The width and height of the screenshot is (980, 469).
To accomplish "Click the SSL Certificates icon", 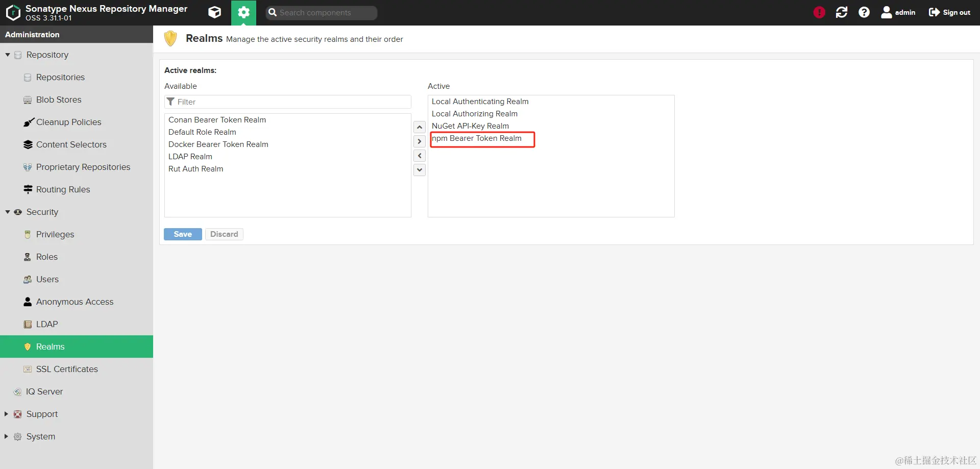I will tap(28, 369).
